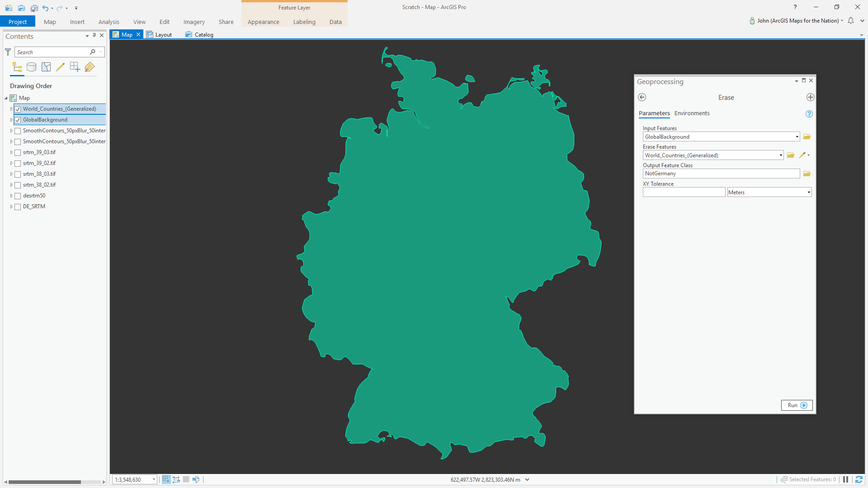
Task: Click List By Labeling icon
Action: point(90,67)
